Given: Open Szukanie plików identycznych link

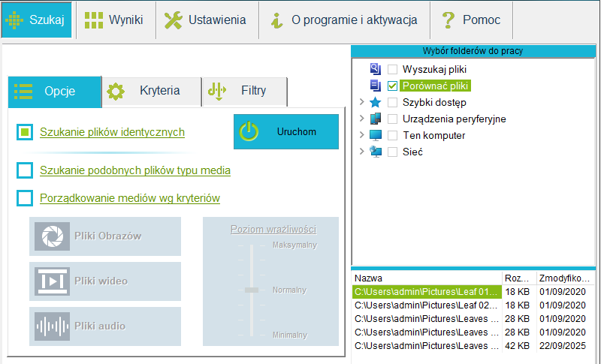Looking at the screenshot, I should coord(112,132).
